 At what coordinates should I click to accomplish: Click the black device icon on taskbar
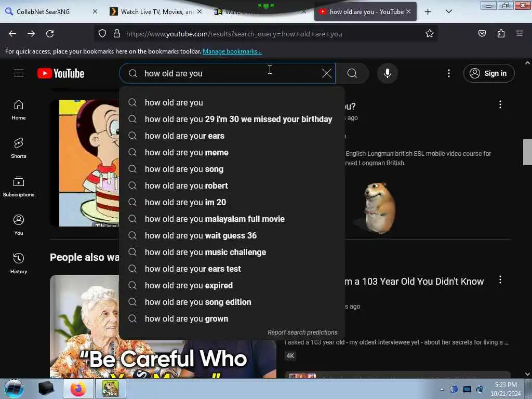(46, 389)
